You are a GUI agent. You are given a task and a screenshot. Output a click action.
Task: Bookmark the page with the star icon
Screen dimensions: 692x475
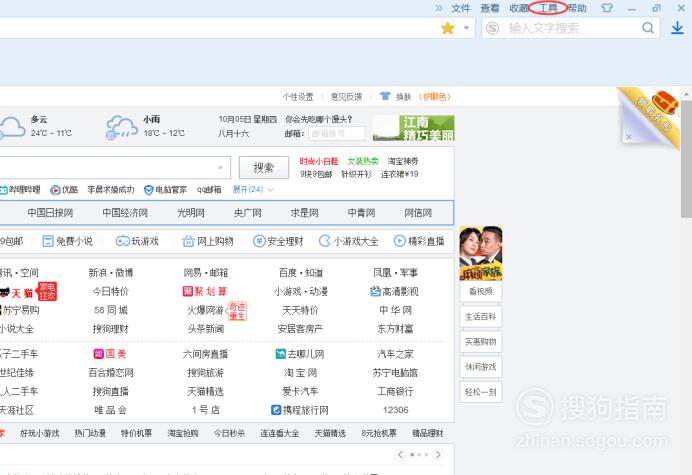448,28
